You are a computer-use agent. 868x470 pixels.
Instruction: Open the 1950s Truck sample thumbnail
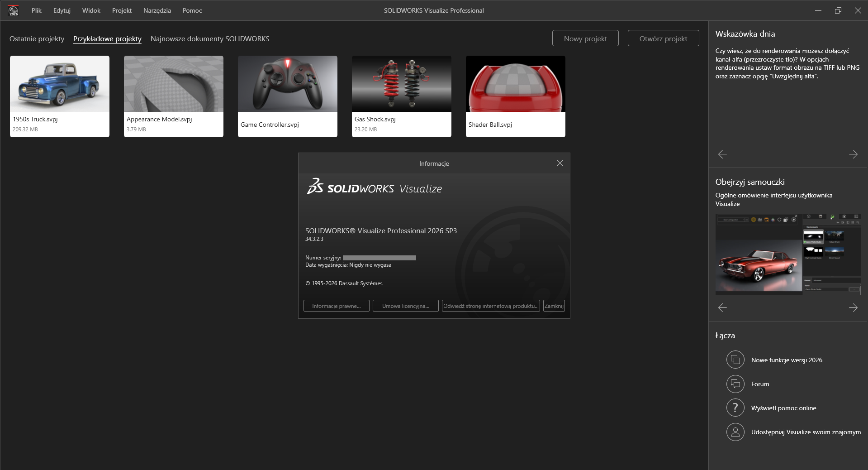tap(60, 84)
